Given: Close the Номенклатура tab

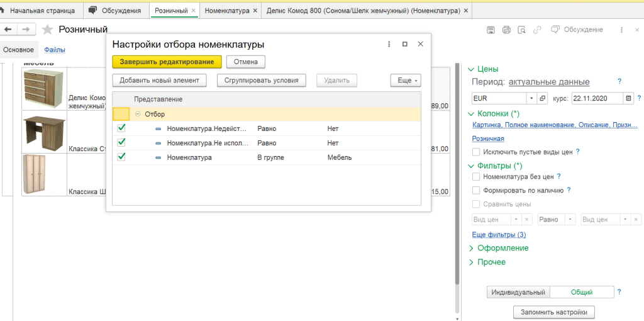Looking at the screenshot, I should (255, 11).
